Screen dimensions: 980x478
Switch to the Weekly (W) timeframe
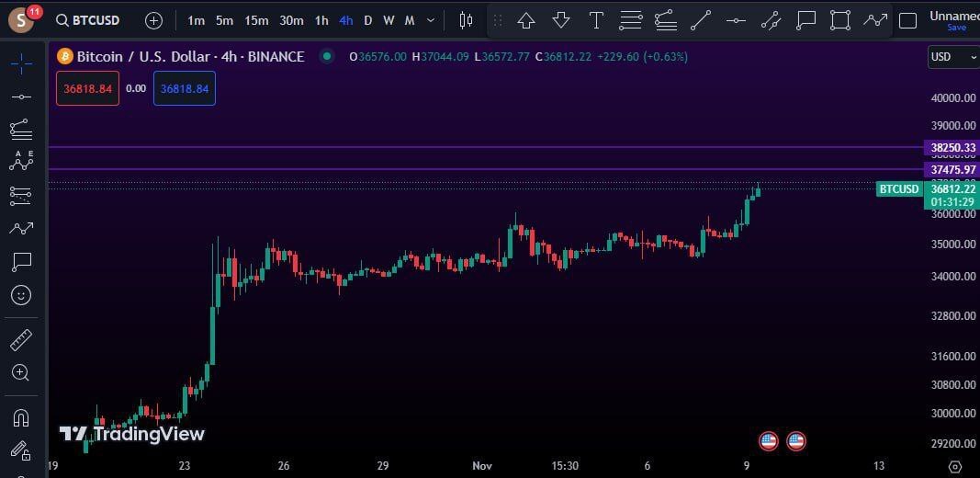coord(389,20)
